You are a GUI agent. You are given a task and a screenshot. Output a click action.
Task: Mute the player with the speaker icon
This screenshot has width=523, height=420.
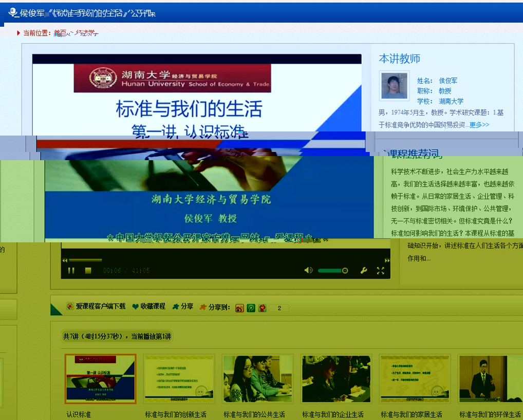coord(309,271)
